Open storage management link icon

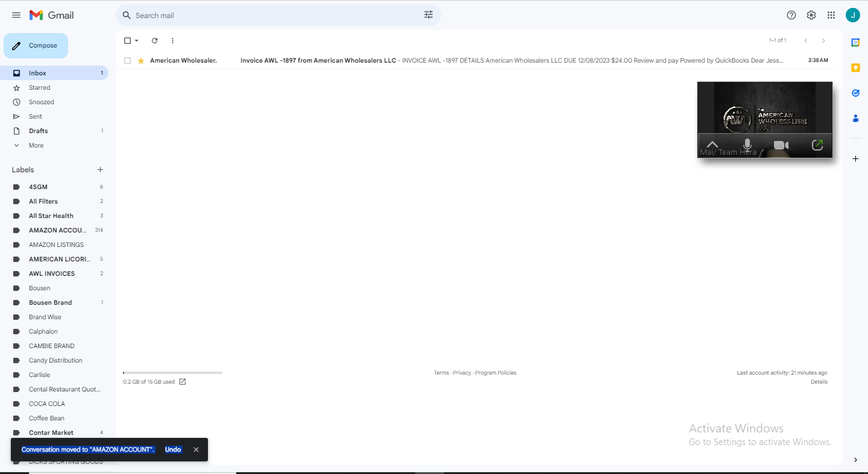coord(183,382)
